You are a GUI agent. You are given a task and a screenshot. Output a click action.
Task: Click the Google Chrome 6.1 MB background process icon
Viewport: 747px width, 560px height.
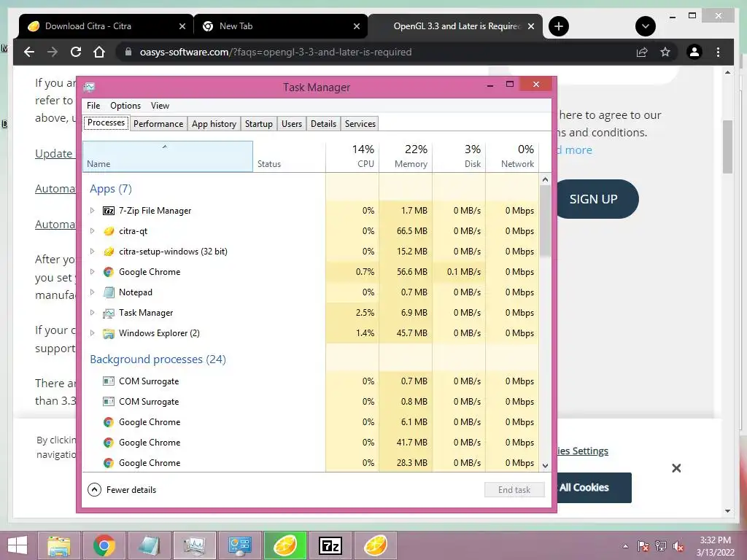[109, 422]
